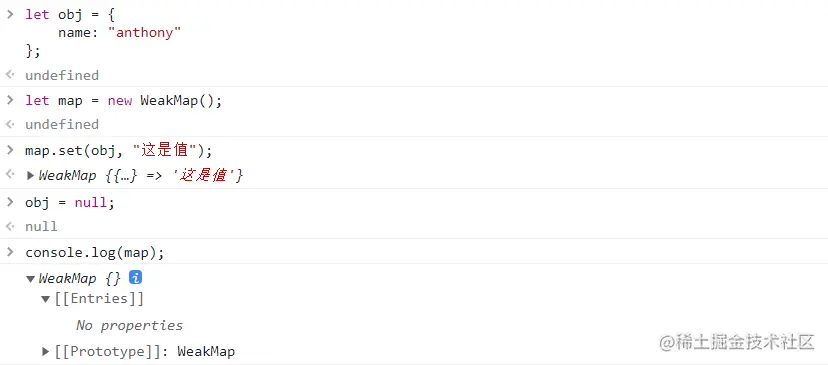828x365 pixels.
Task: Click the [[Entries]] label
Action: (99, 299)
